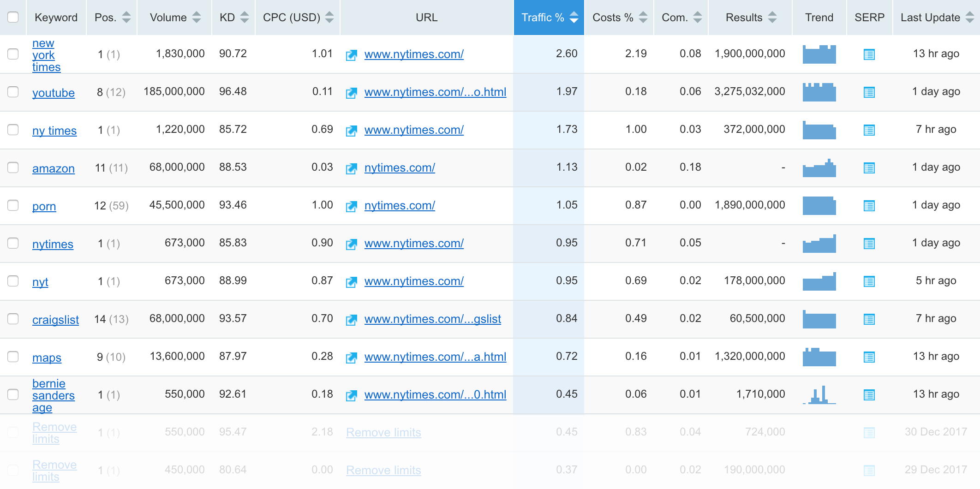Click traffic value 2.60 in first row
Viewport: 980px width, 489px height.
[x=567, y=54]
